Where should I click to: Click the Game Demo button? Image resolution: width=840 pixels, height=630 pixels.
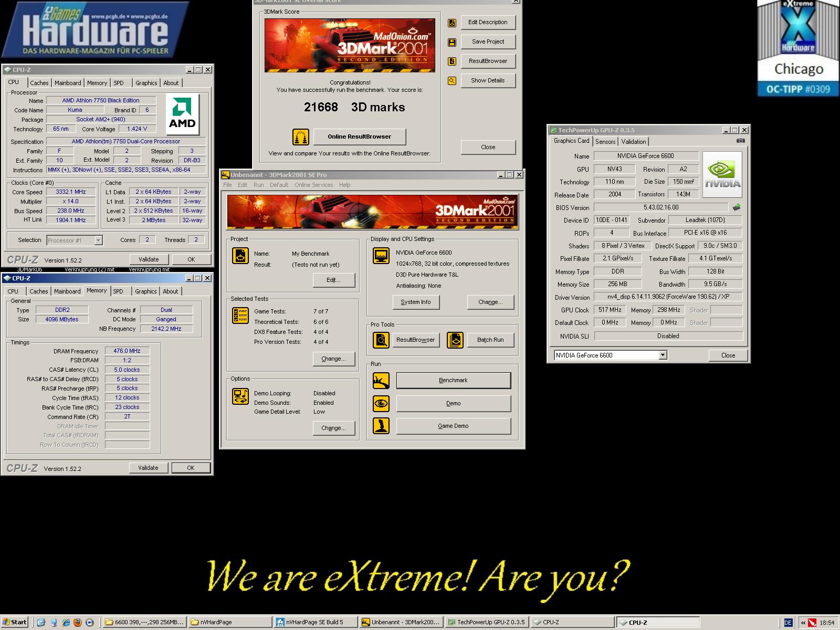tap(453, 426)
